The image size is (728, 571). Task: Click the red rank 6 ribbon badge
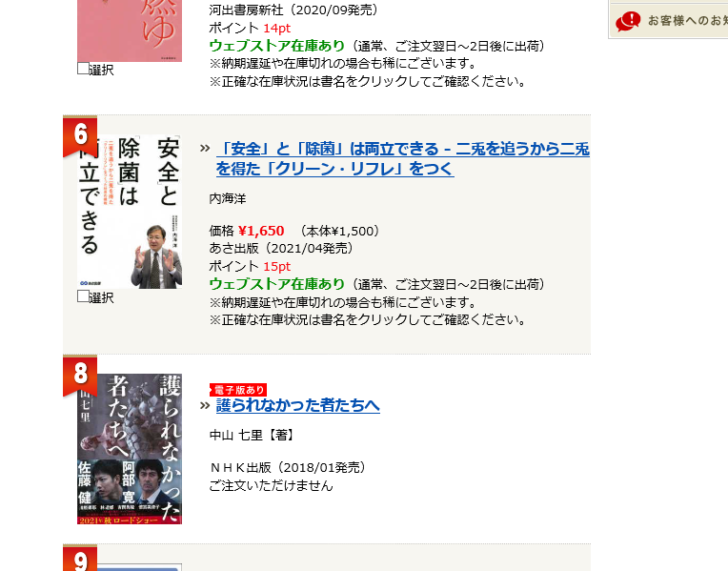coord(80,136)
